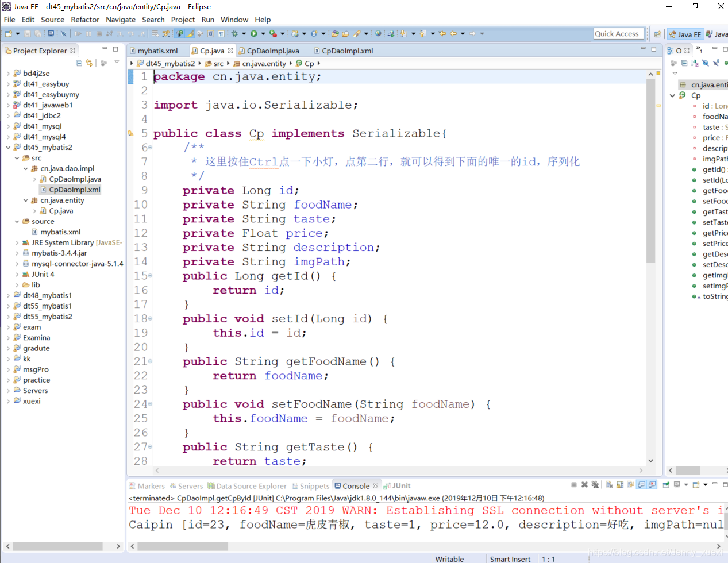Select mybatis.xml in source folder
The height and width of the screenshot is (563, 728).
[60, 232]
